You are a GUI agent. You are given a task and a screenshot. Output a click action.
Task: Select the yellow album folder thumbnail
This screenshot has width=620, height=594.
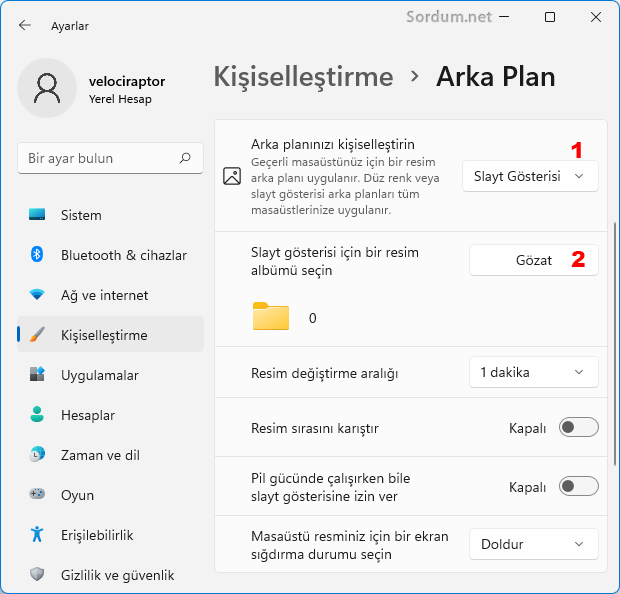click(271, 317)
